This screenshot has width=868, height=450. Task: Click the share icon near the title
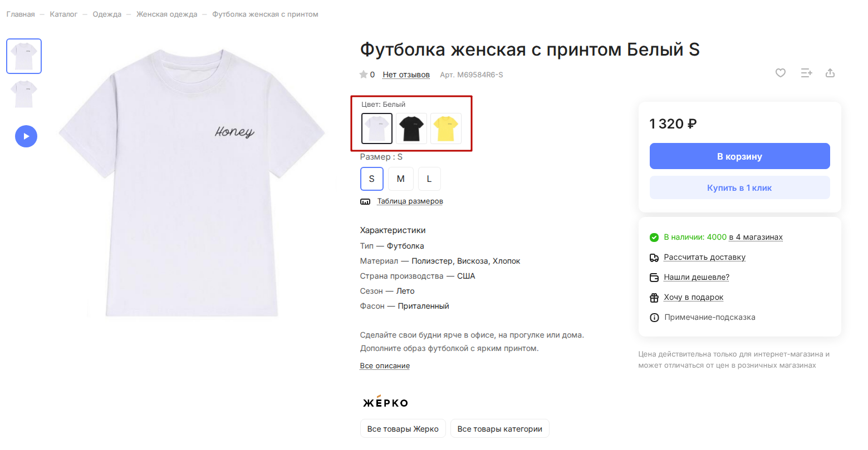click(x=830, y=73)
